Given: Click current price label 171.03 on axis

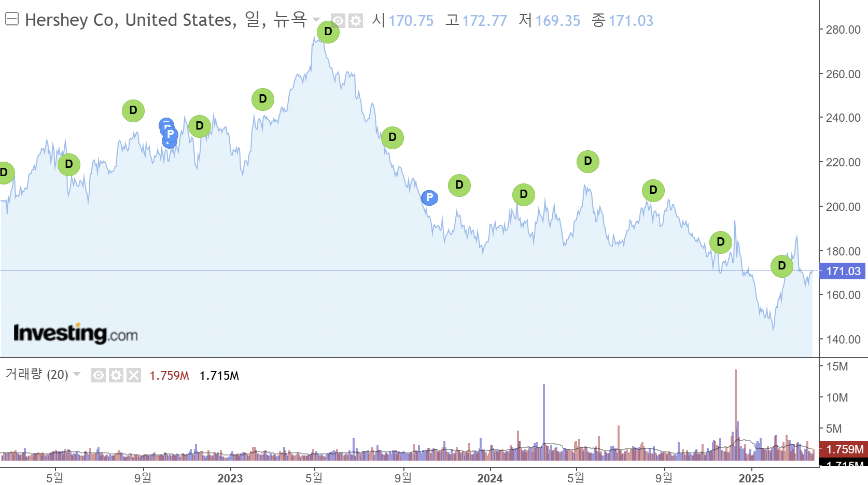Looking at the screenshot, I should 843,271.
